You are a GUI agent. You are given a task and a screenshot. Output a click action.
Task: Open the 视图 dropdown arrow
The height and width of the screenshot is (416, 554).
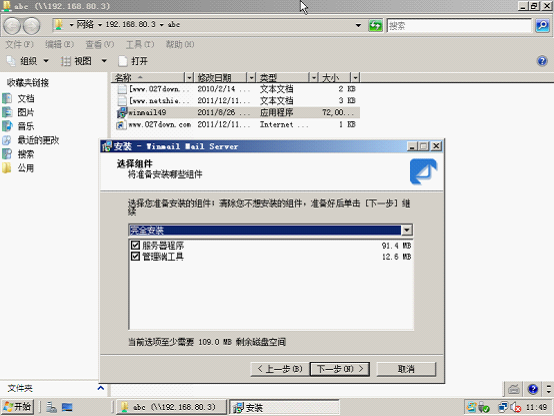pos(104,61)
